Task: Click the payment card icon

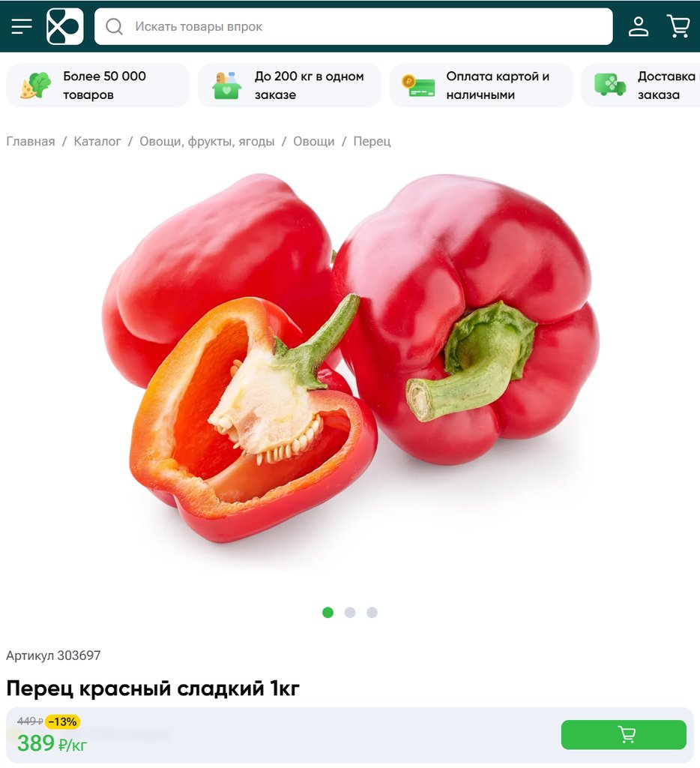Action: click(418, 85)
